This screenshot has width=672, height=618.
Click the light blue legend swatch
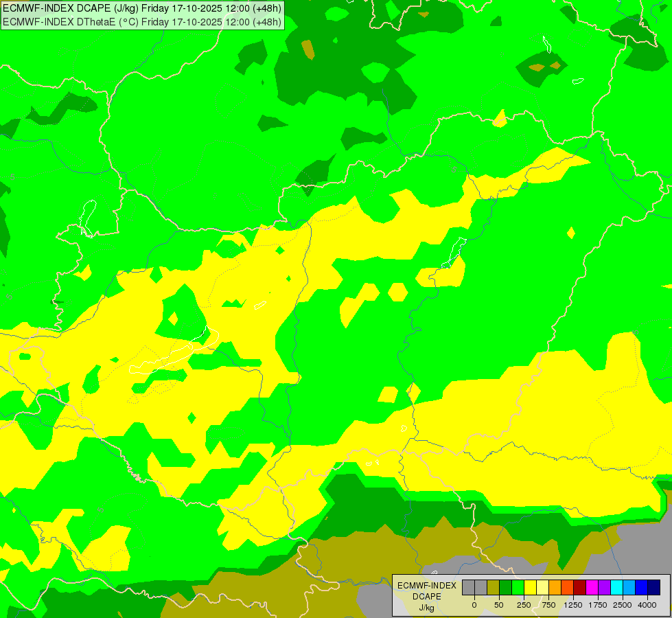629,587
